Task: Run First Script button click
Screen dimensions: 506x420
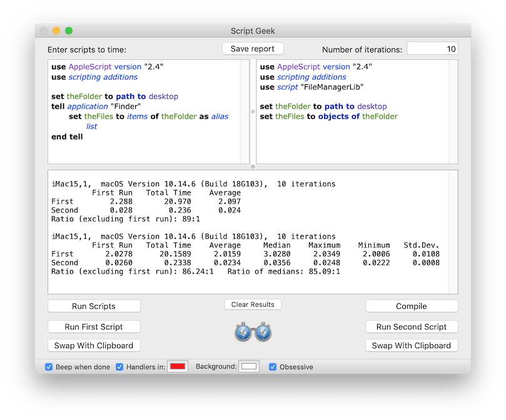Action: tap(94, 327)
